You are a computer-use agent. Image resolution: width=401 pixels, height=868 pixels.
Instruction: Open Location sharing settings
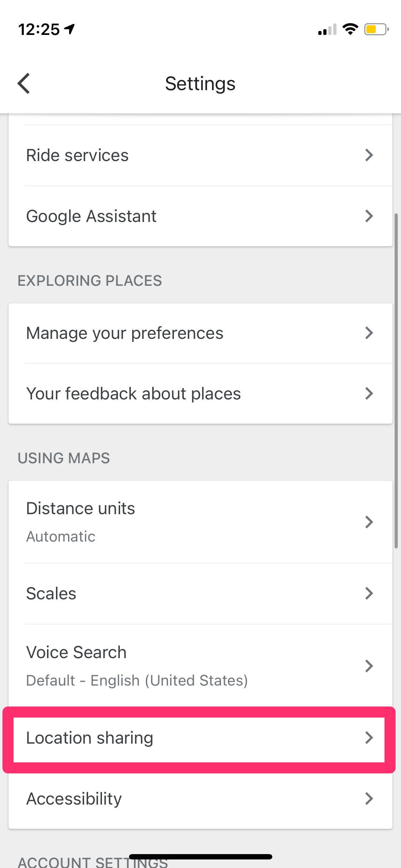pyautogui.click(x=90, y=738)
